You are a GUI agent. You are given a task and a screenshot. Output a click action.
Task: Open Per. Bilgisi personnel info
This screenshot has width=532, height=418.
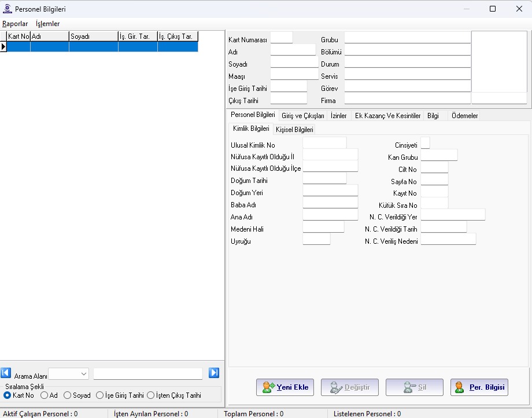[479, 387]
